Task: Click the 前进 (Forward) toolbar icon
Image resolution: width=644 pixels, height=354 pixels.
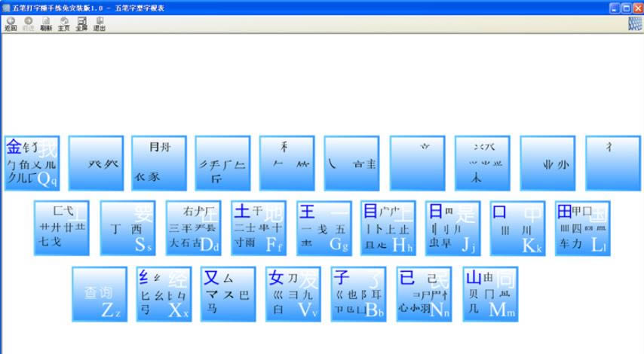Action: (x=28, y=23)
